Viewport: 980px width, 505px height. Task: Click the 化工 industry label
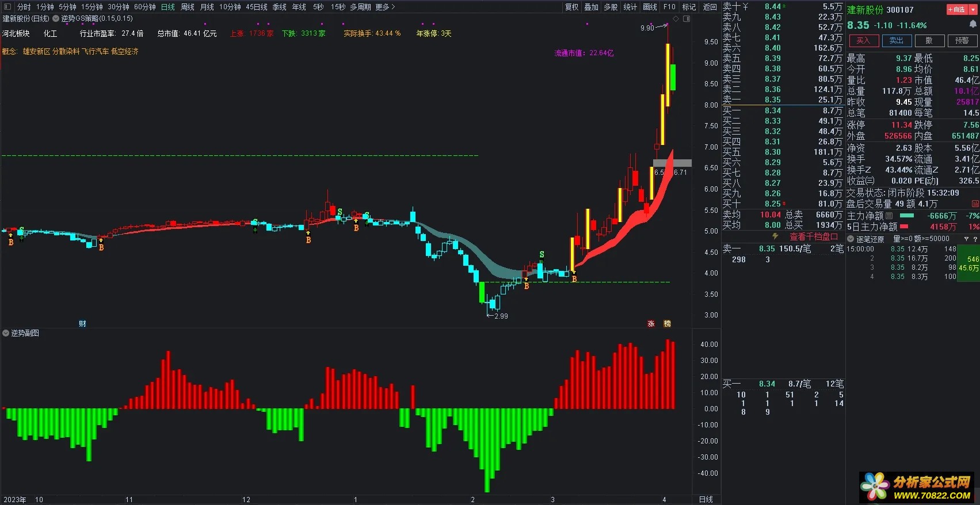click(x=51, y=34)
